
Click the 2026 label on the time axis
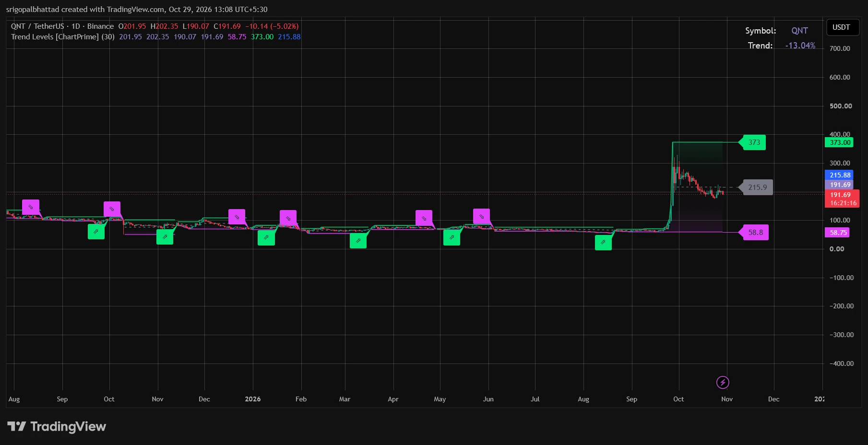coord(253,399)
